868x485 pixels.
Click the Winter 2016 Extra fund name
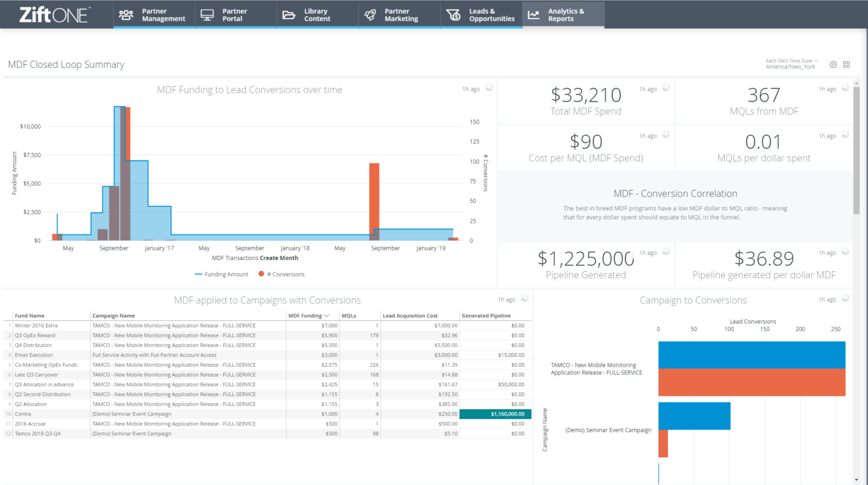(36, 325)
